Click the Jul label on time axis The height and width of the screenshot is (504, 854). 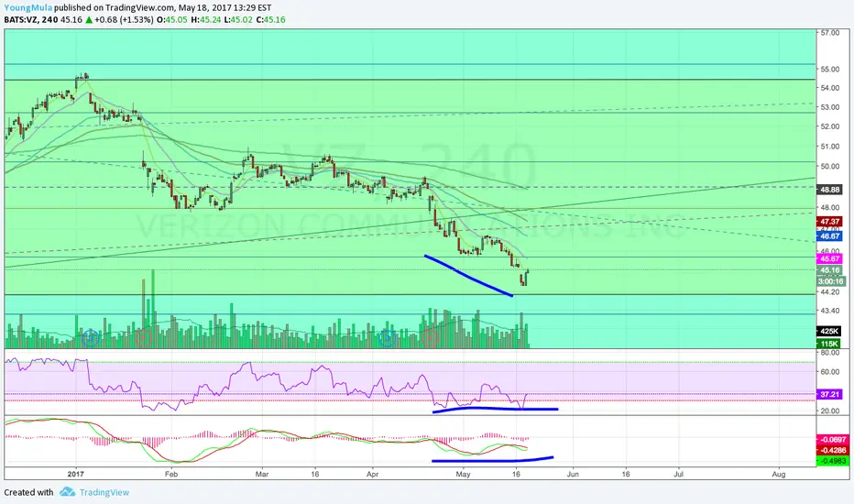coord(679,474)
